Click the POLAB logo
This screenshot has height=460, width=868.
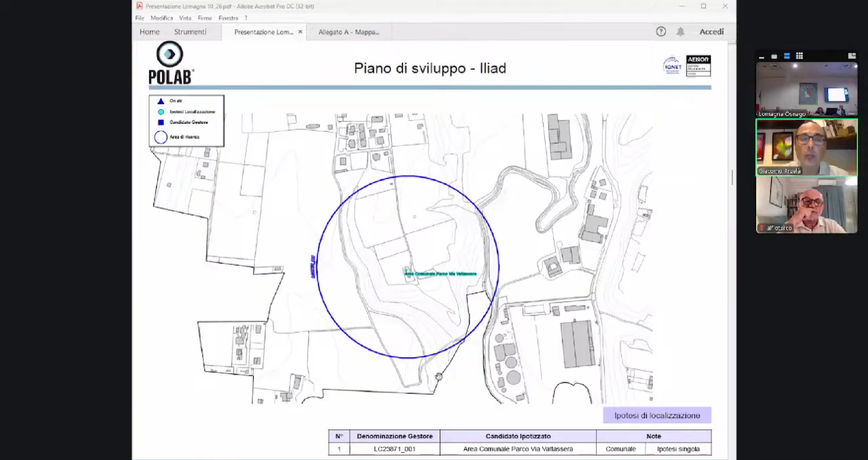click(x=171, y=63)
